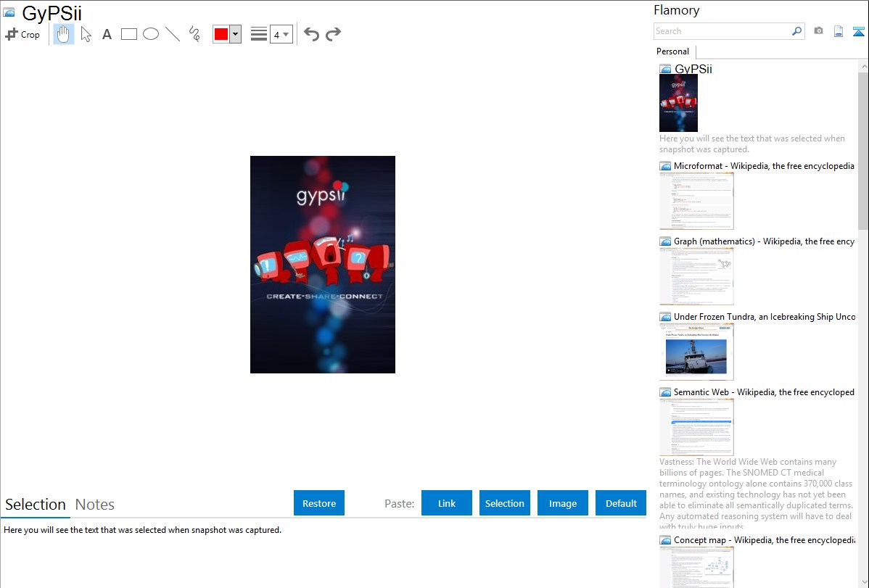Viewport: 869px width, 588px height.
Task: Open the Graph (mathematics) snapshot thumbnail
Action: [696, 276]
